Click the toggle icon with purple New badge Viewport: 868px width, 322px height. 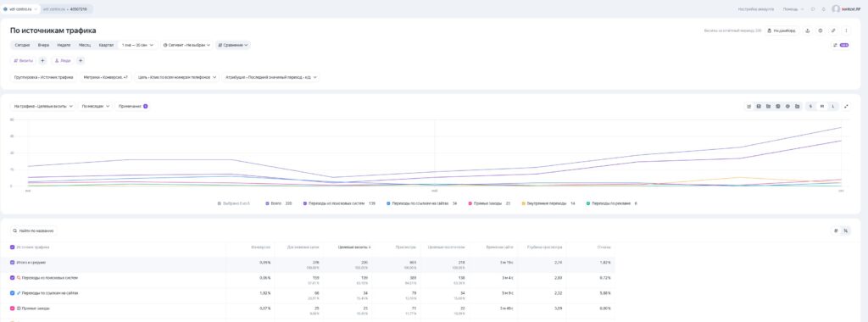point(840,46)
